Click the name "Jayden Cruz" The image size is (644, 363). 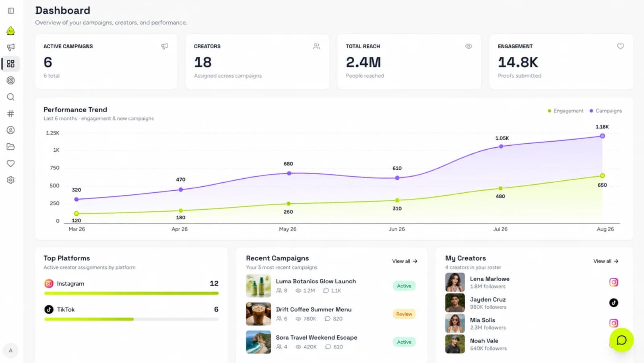pos(488,299)
